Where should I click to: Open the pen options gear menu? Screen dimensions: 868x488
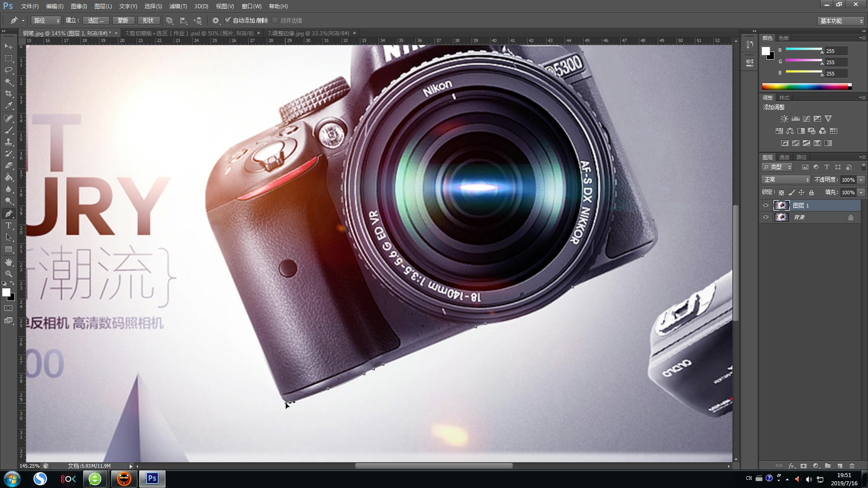(x=216, y=21)
